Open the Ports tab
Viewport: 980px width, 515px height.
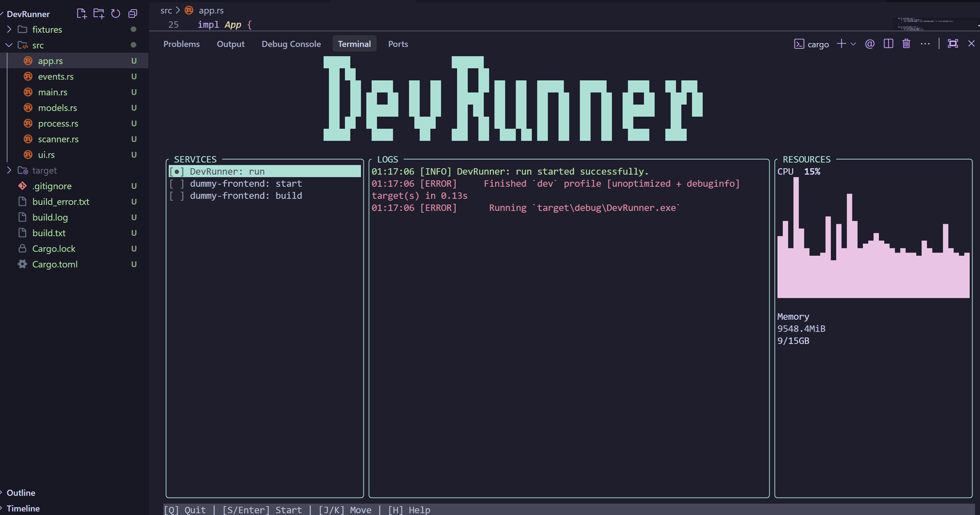coord(398,44)
